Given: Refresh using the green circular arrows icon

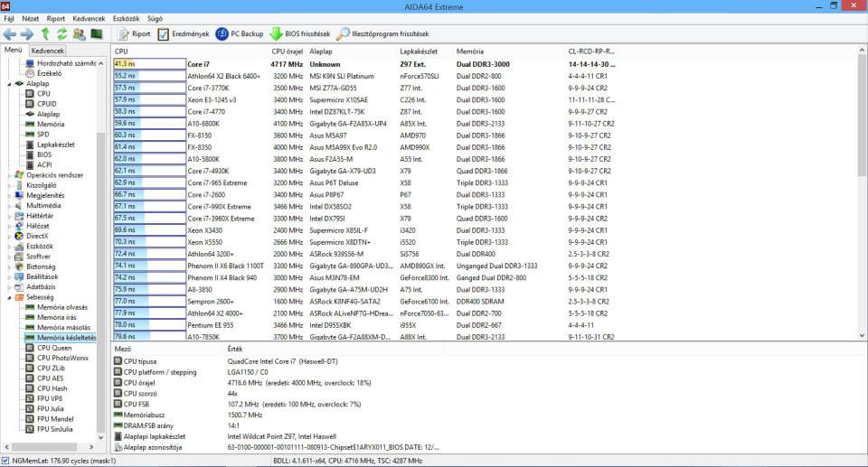Looking at the screenshot, I should (62, 34).
